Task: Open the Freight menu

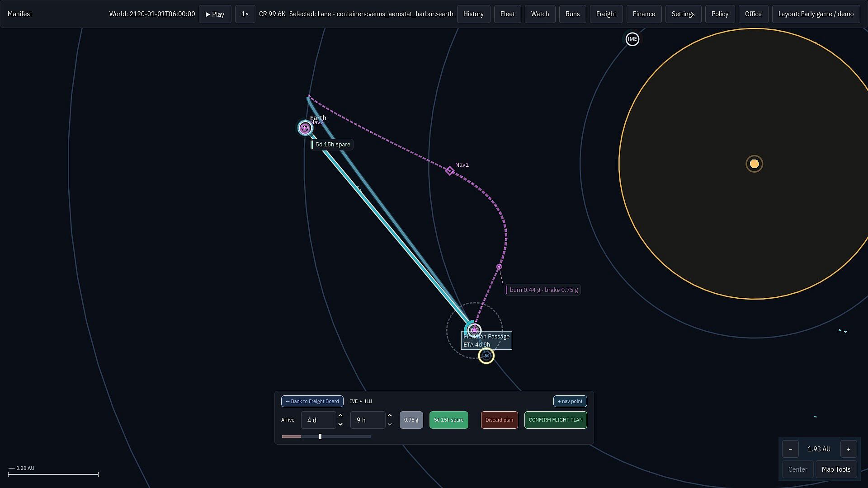Action: coord(606,14)
